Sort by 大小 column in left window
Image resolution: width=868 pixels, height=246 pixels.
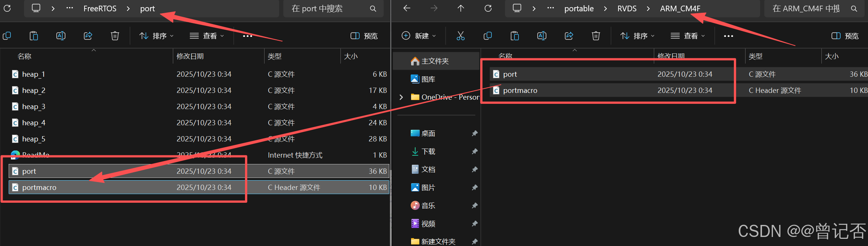point(351,56)
